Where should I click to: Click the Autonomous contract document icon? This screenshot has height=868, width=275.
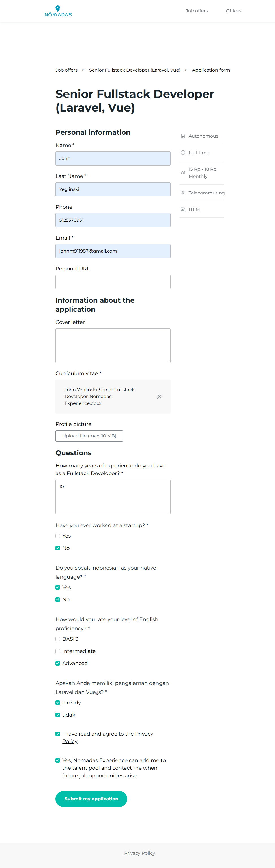pyautogui.click(x=183, y=136)
